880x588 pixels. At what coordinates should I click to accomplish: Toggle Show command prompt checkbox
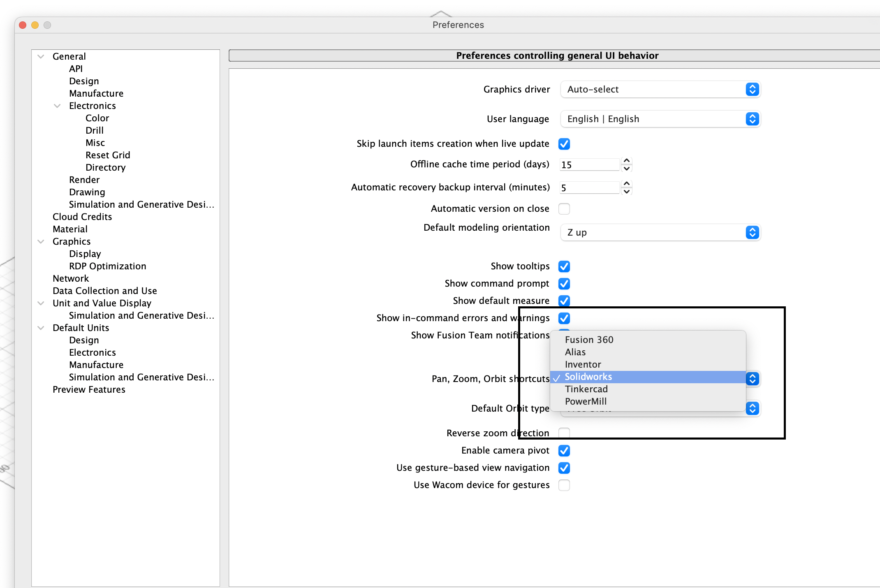(x=564, y=284)
